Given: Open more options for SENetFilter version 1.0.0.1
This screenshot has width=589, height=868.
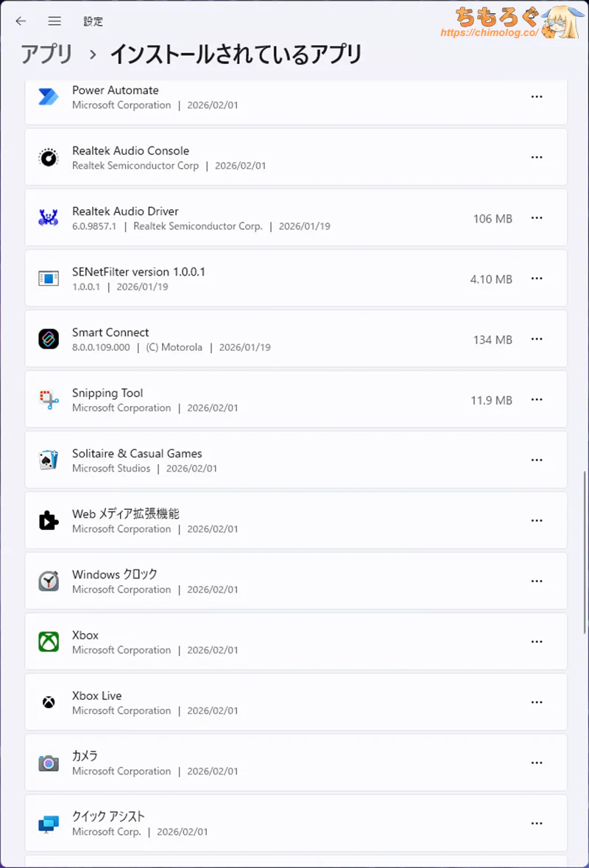Looking at the screenshot, I should click(537, 279).
